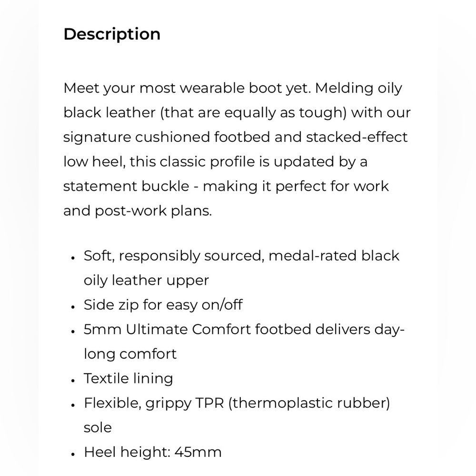This screenshot has height=476, width=476.
Task: Click the phrase 'medal-rated black'
Action: (334, 256)
